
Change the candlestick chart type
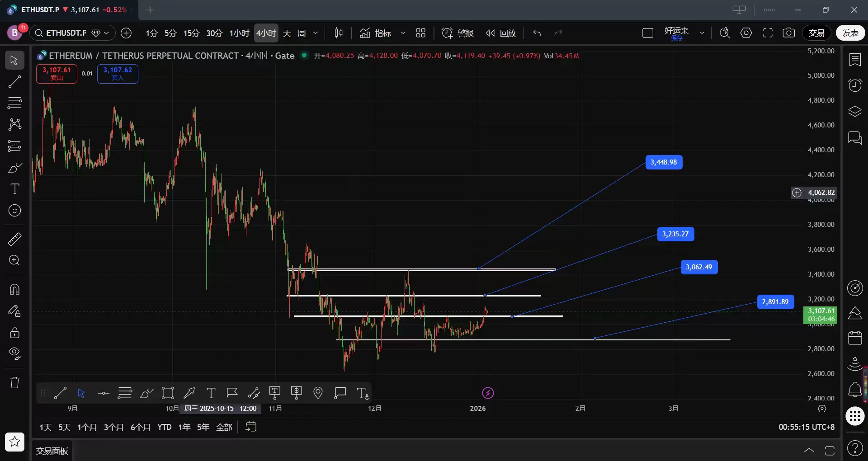[x=339, y=33]
